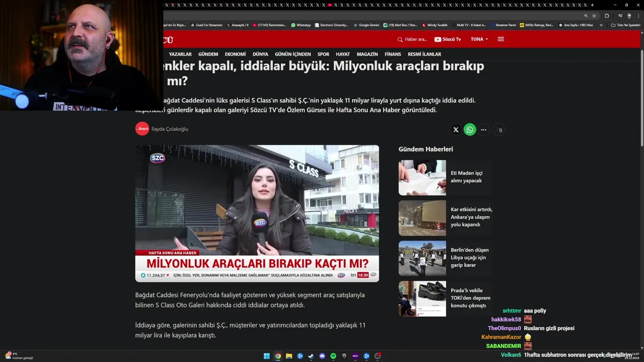Open the Windy: Sıcaklık bookmark
The width and height of the screenshot is (644, 362).
(435, 25)
